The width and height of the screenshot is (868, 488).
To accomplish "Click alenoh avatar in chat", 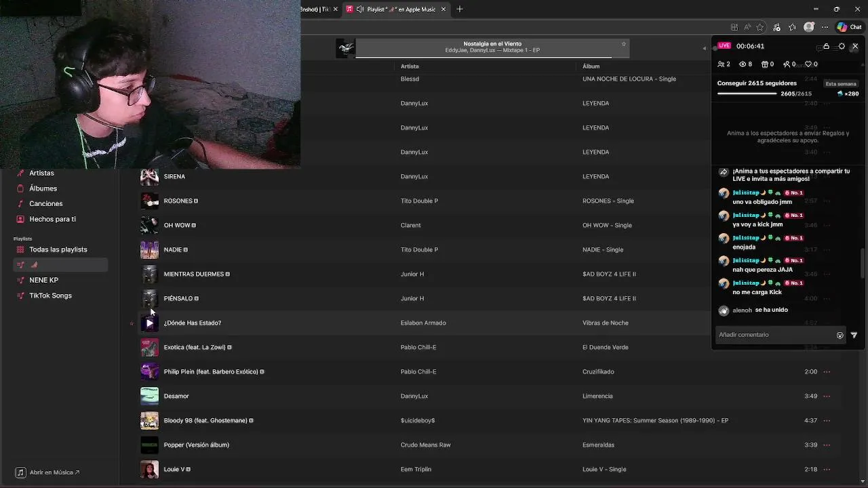I will click(x=724, y=310).
